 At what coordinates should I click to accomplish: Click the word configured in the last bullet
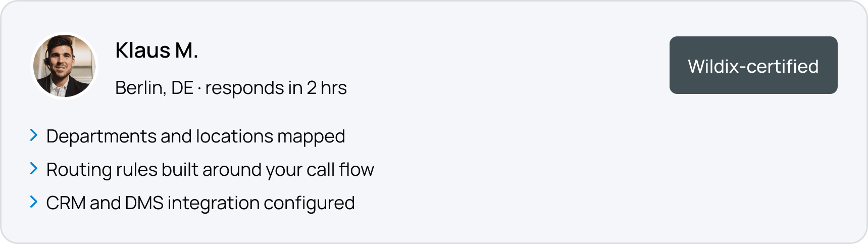tap(309, 203)
